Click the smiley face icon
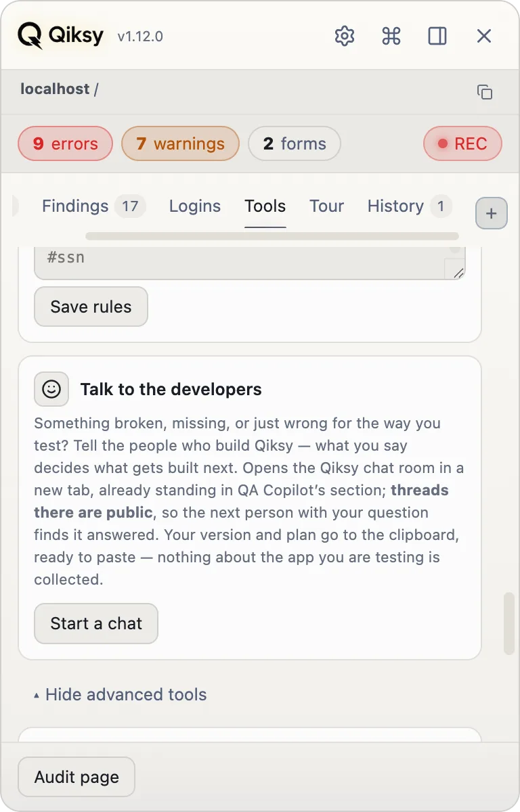This screenshot has width=520, height=812. pyautogui.click(x=51, y=389)
